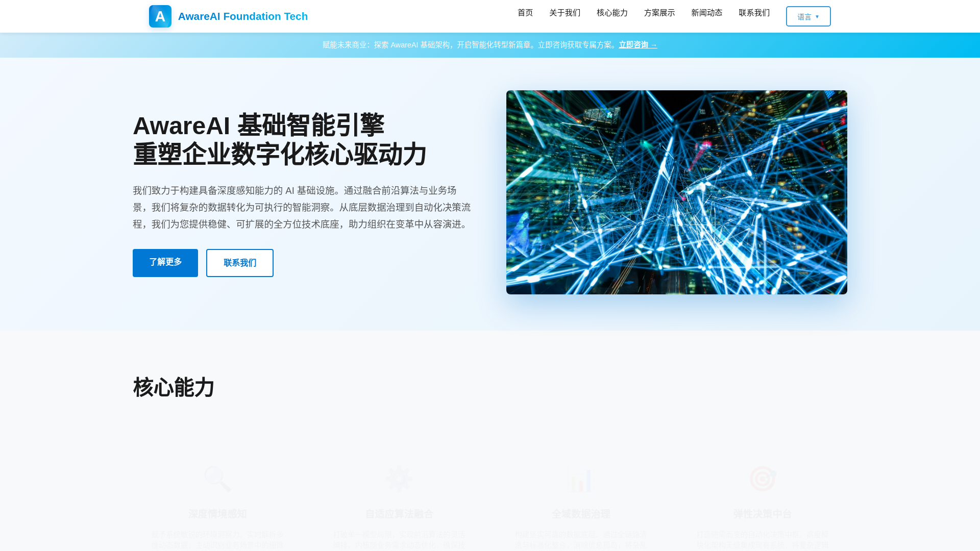
Task: Click the 核心能力 section heading
Action: (x=174, y=388)
